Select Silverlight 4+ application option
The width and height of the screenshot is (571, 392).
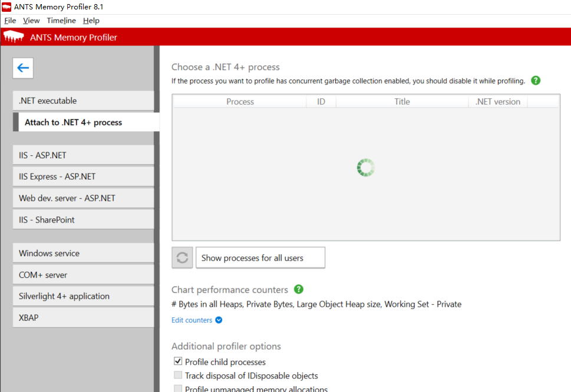(84, 296)
